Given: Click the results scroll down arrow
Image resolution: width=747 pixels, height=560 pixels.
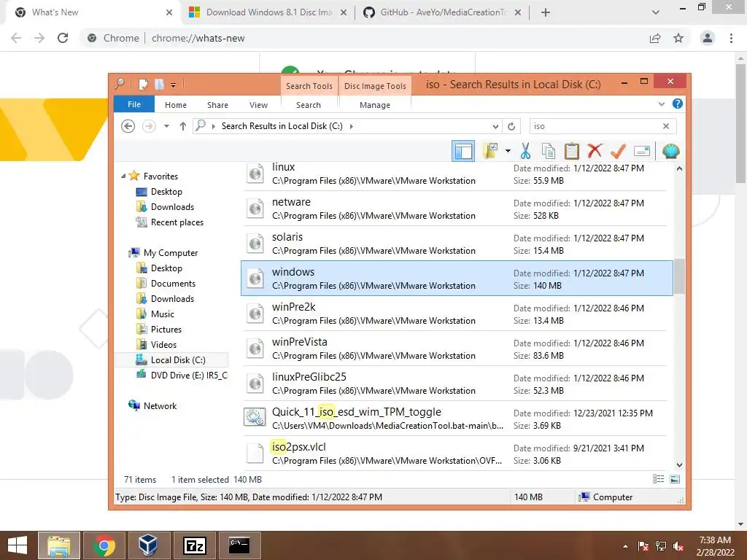Looking at the screenshot, I should point(679,464).
